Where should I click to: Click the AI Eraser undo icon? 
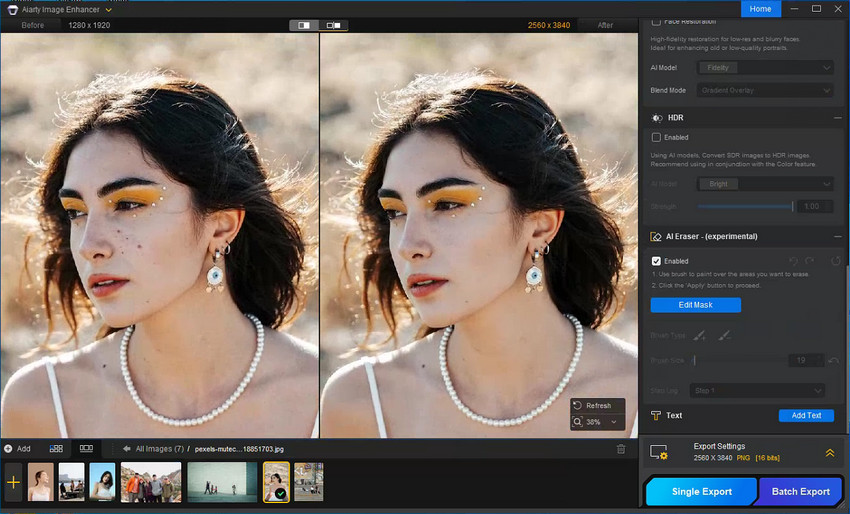(794, 261)
